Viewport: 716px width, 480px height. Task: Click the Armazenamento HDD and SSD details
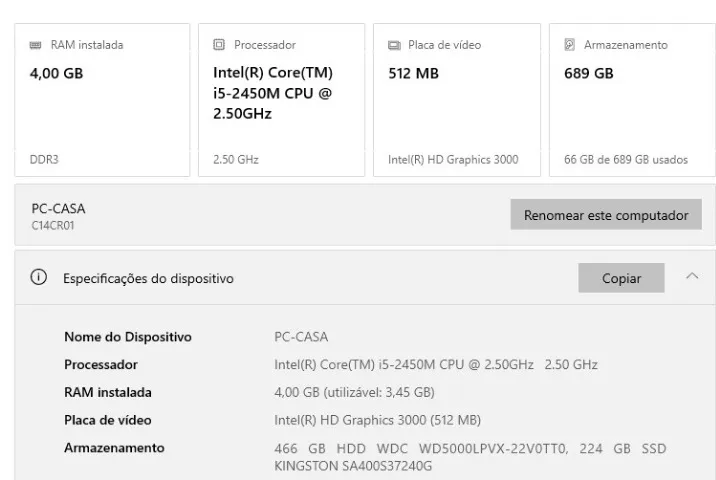coord(470,457)
